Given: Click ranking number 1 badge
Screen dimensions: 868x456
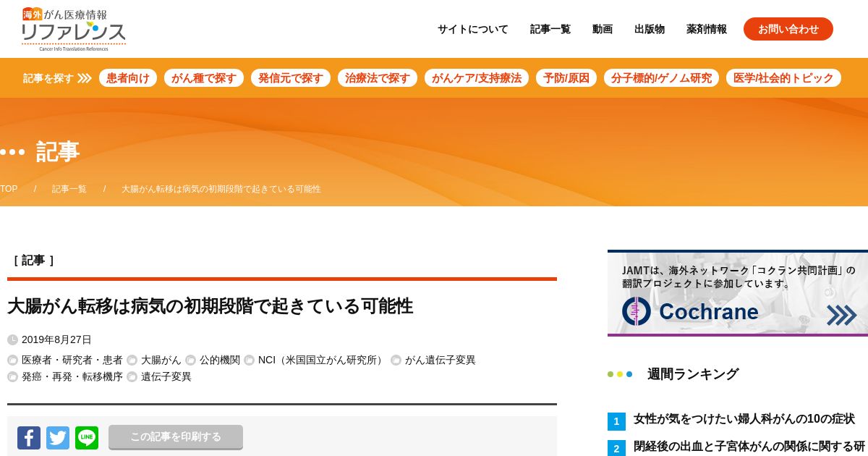Looking at the screenshot, I should (x=616, y=421).
